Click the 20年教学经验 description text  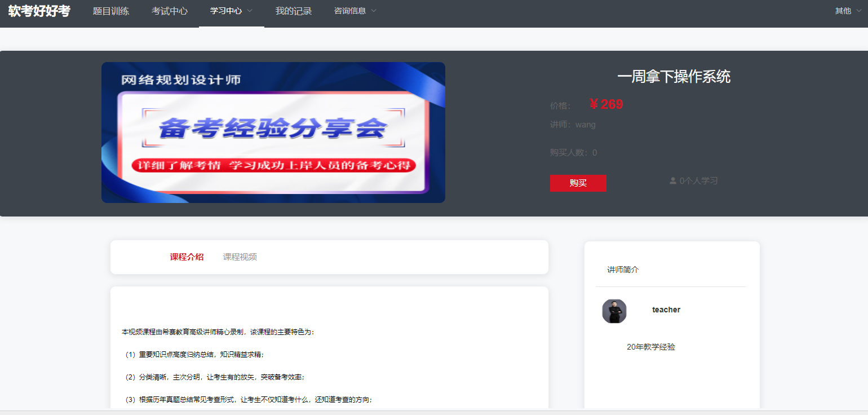(650, 346)
